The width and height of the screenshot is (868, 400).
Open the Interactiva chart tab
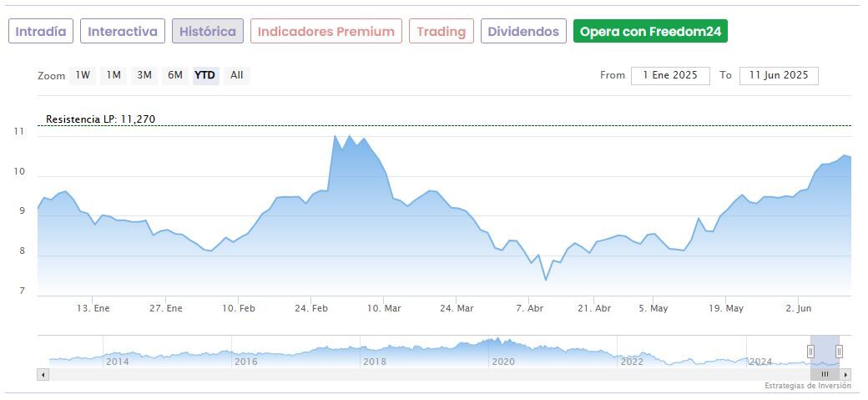click(x=123, y=32)
